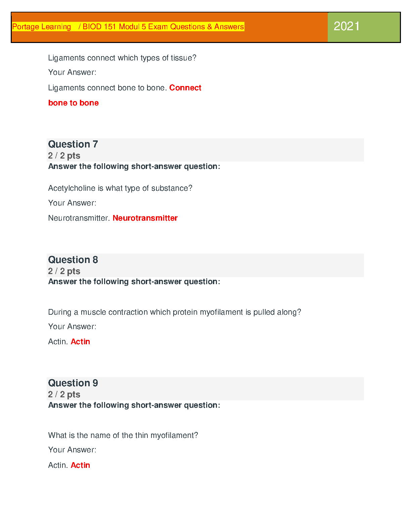Click 'Ligaments connect bone to bone.' answer

coord(107,88)
